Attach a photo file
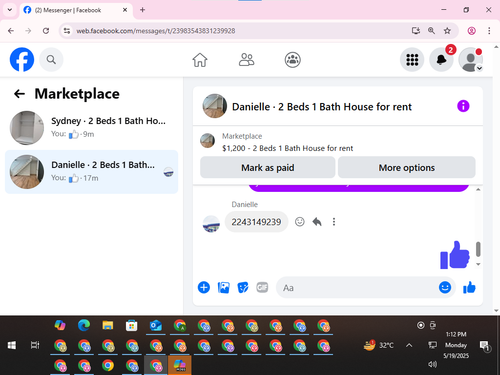Screen dimensions: 500x375 (223, 287)
